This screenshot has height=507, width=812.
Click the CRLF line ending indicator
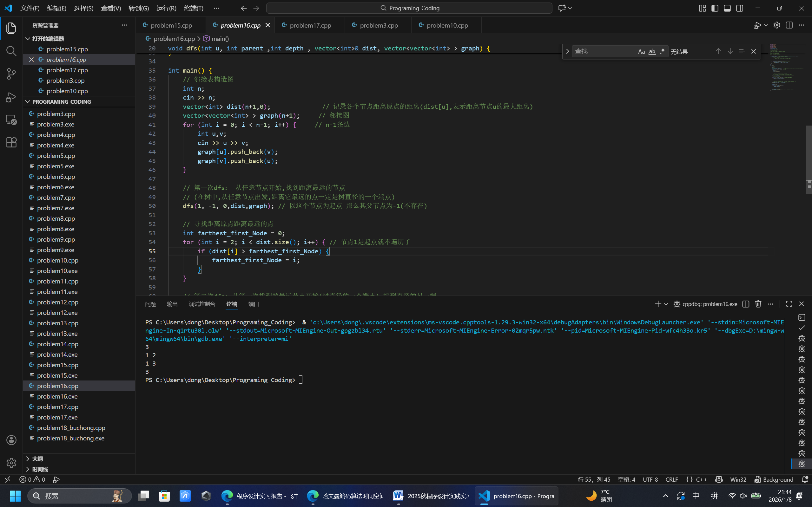[671, 479]
